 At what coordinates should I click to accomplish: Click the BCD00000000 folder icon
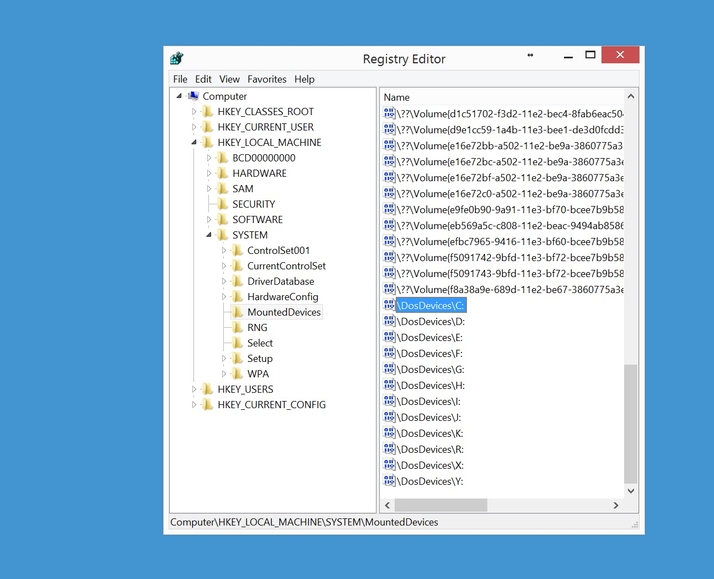(x=223, y=158)
